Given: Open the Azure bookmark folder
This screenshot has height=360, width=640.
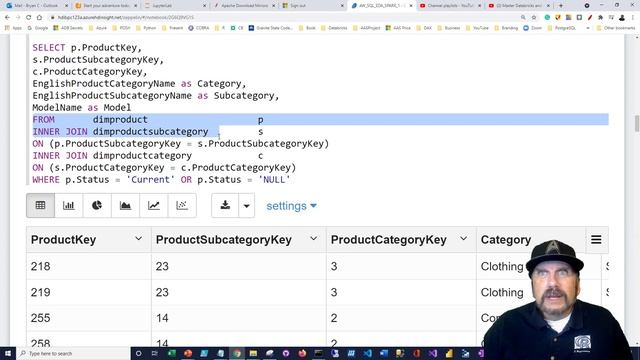Looking at the screenshot, I should pos(98,28).
